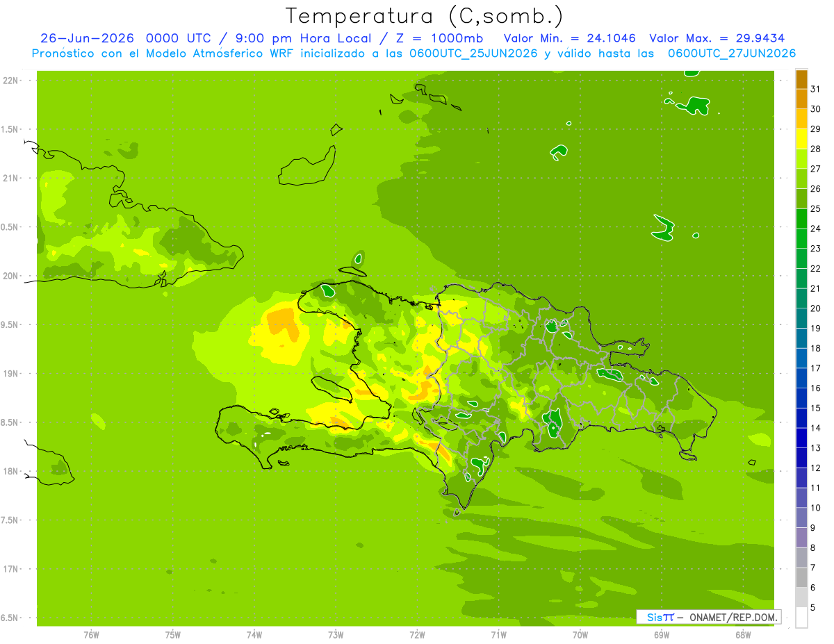Click the latitude axis label '19N'

click(10, 374)
